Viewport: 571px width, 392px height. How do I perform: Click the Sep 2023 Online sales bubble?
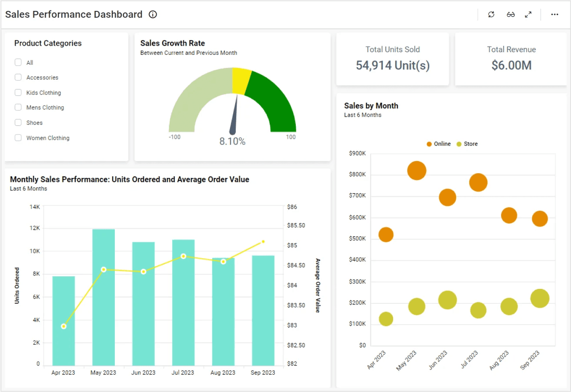(x=540, y=219)
